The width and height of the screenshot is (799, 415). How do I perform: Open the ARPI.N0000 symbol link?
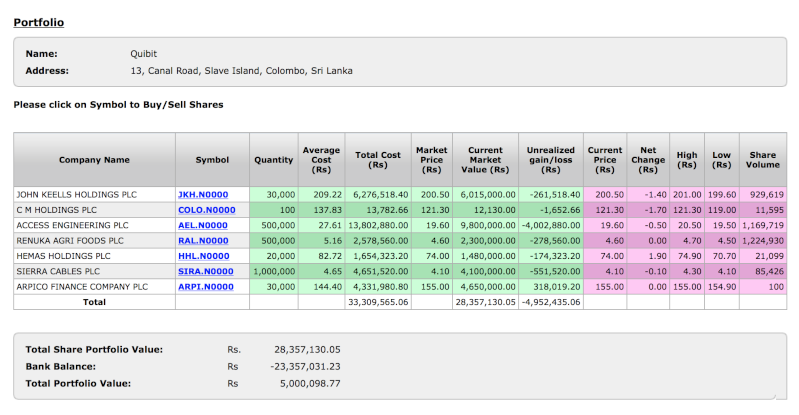tap(205, 287)
